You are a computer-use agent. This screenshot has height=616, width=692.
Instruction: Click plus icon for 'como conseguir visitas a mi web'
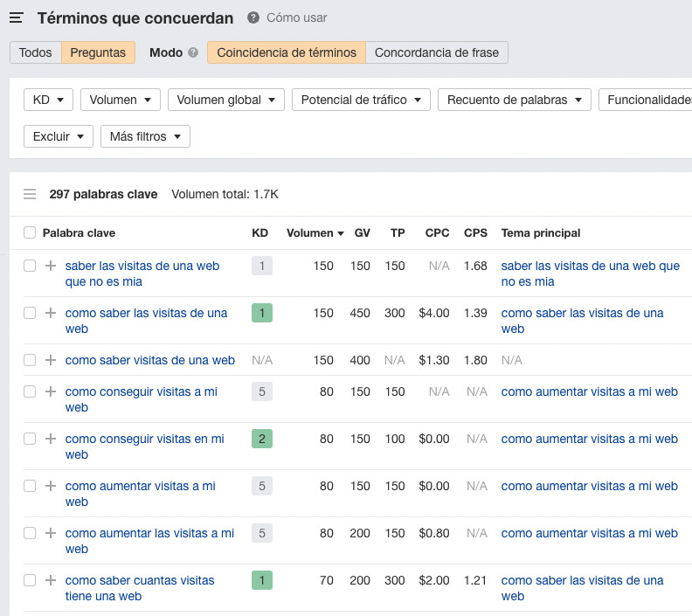(x=51, y=392)
